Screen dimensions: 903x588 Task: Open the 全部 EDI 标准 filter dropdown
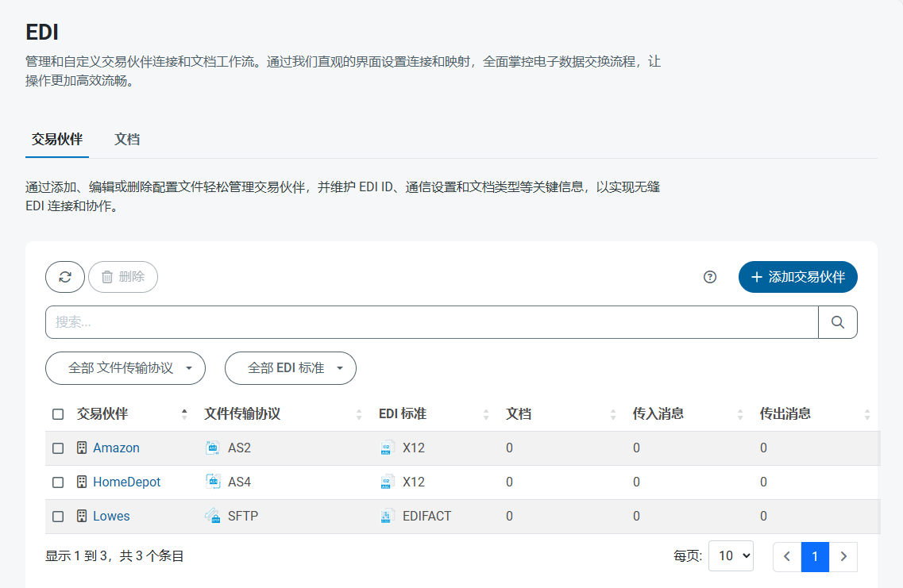pos(290,368)
